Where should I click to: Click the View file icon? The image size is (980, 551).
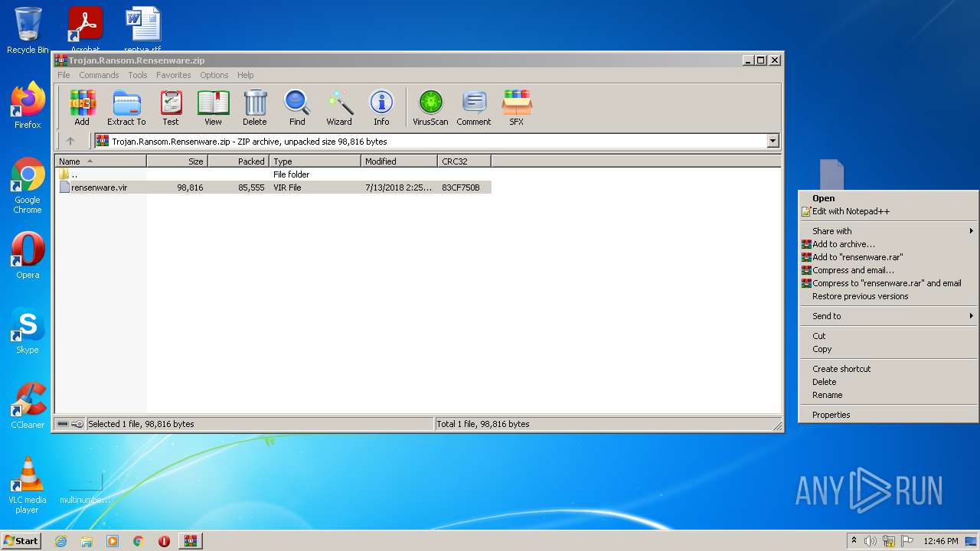(x=213, y=108)
